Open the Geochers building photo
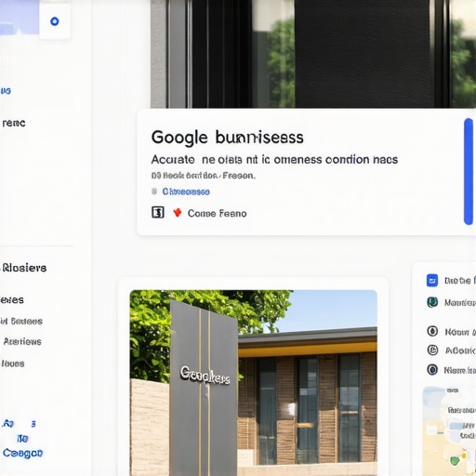This screenshot has height=476, width=476. pos(253,383)
